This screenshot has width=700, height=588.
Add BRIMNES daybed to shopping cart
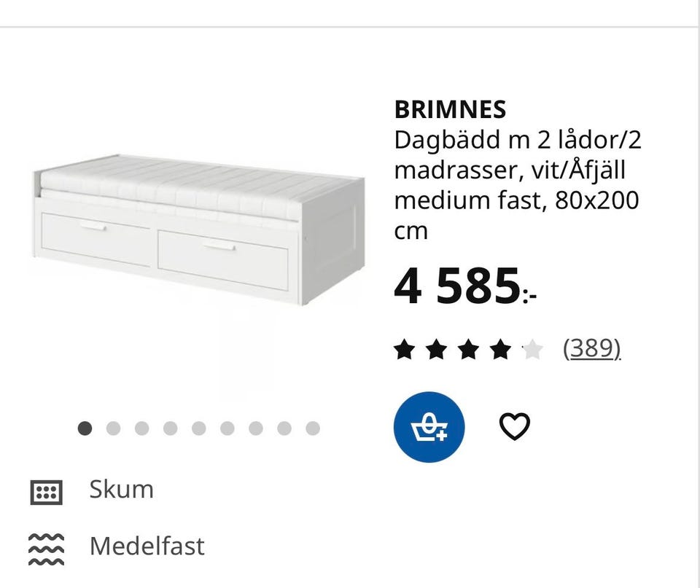[429, 427]
